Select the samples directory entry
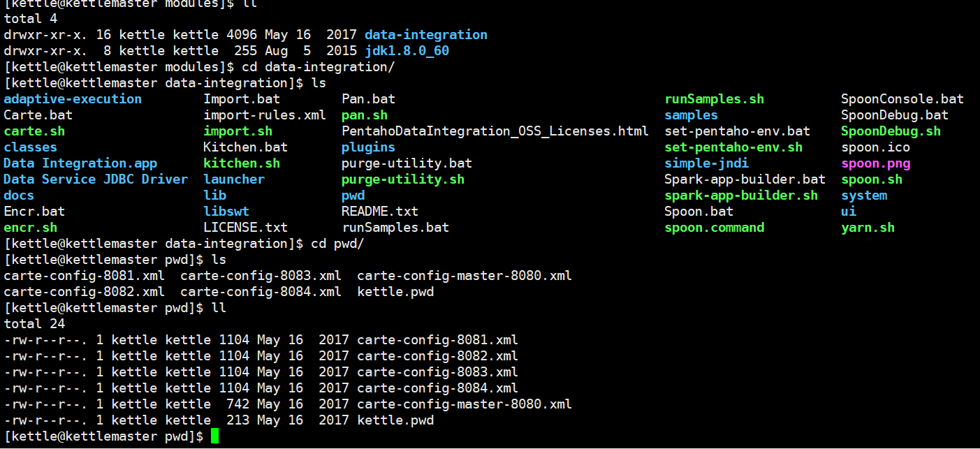Viewport: 980px width, 449px height. 692,115
